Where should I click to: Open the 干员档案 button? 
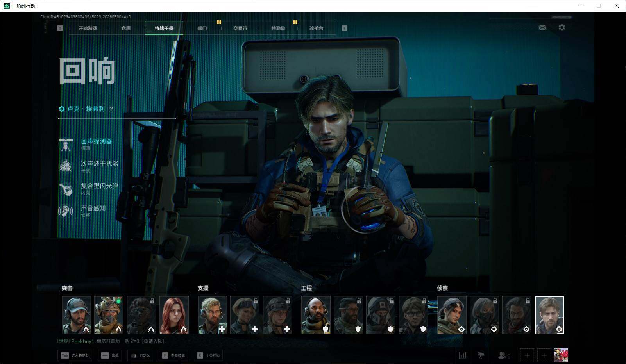tap(209, 355)
